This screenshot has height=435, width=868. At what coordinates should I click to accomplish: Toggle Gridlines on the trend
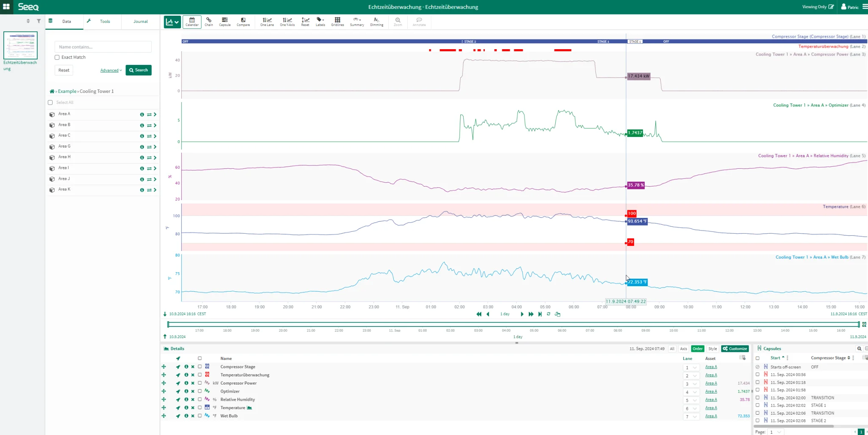pyautogui.click(x=337, y=22)
